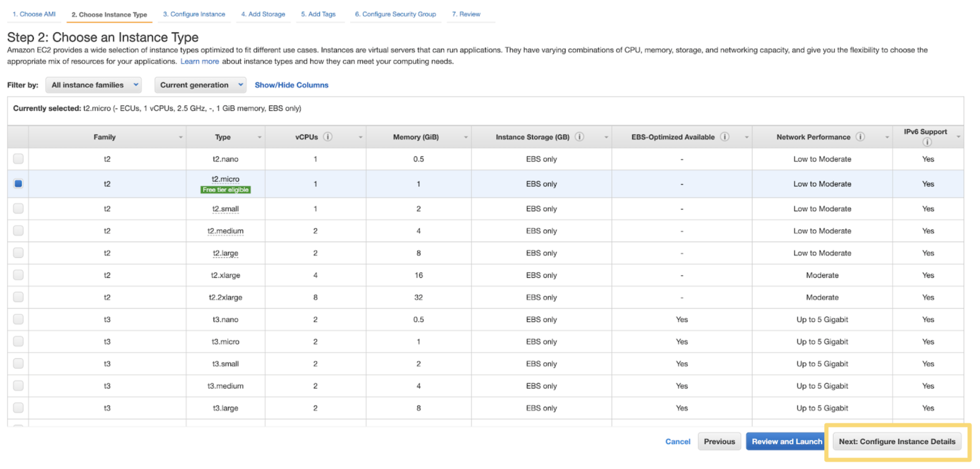
Task: Open the 4. Add Storage tab
Action: pos(263,14)
